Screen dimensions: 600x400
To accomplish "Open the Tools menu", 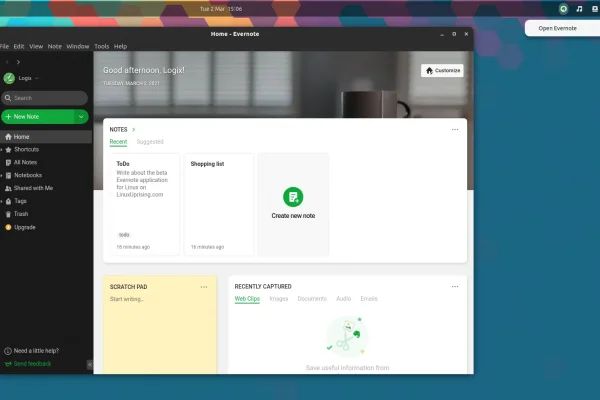I will pyautogui.click(x=102, y=46).
